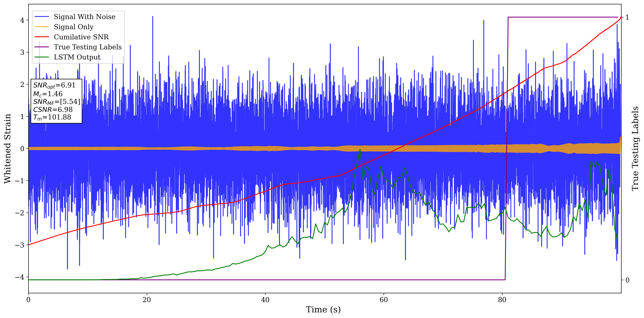Click the x-axis tick label 40
The height and width of the screenshot is (318, 644).
(265, 300)
